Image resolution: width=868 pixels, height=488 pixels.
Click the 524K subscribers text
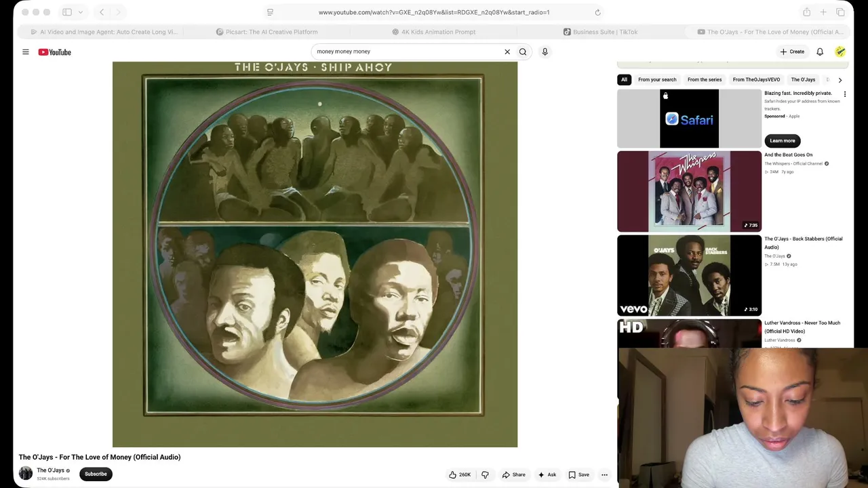click(x=53, y=479)
